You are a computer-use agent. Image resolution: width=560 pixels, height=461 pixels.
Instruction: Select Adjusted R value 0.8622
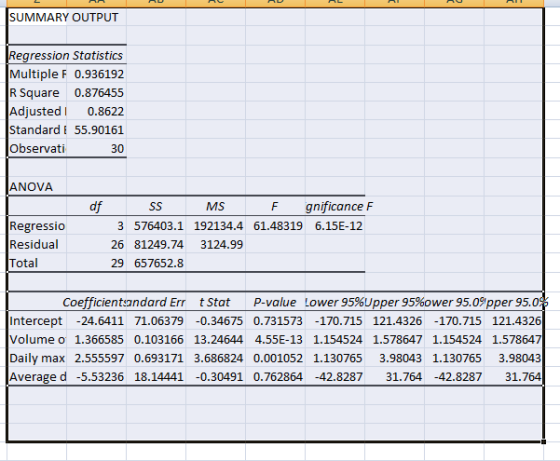point(96,111)
